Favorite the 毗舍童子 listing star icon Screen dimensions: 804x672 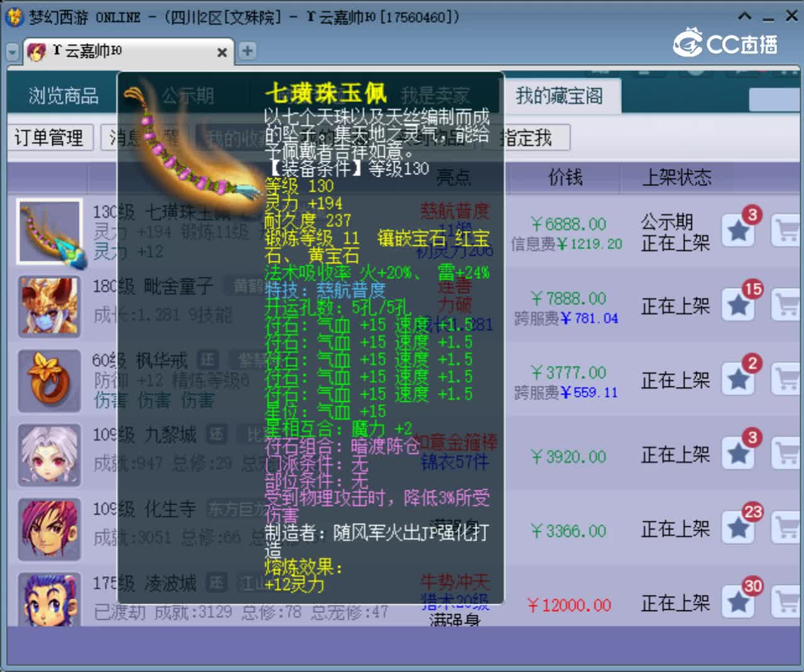point(739,306)
